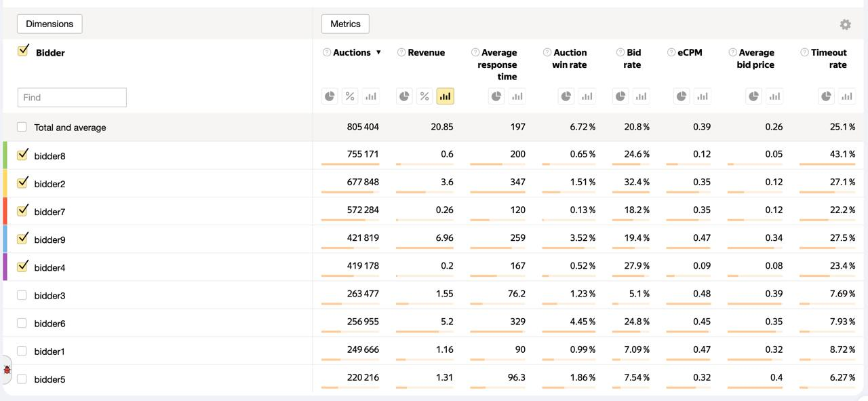868x401 pixels.
Task: Click the pie chart icon under Auctions
Action: (330, 96)
